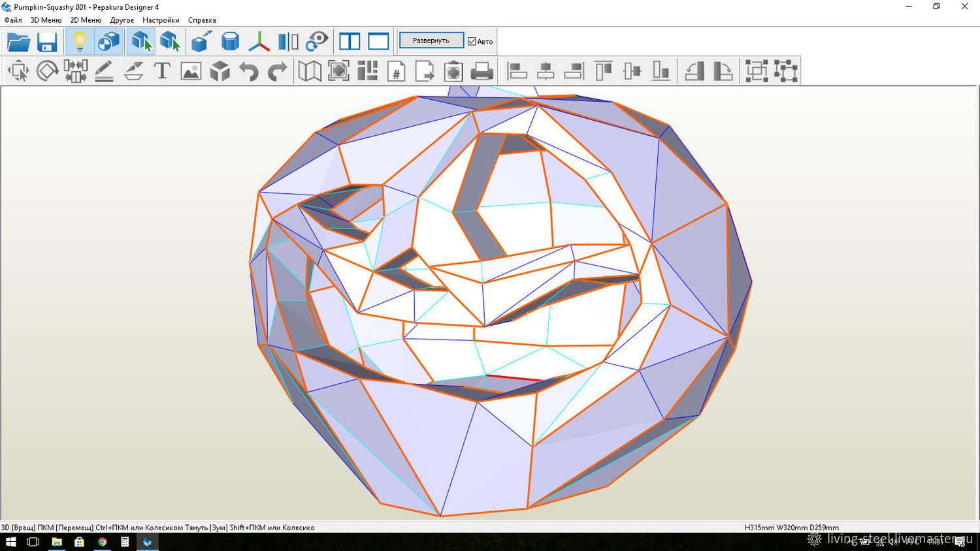Open the Настройки menu
Image resolution: width=980 pixels, height=551 pixels.
coord(161,20)
